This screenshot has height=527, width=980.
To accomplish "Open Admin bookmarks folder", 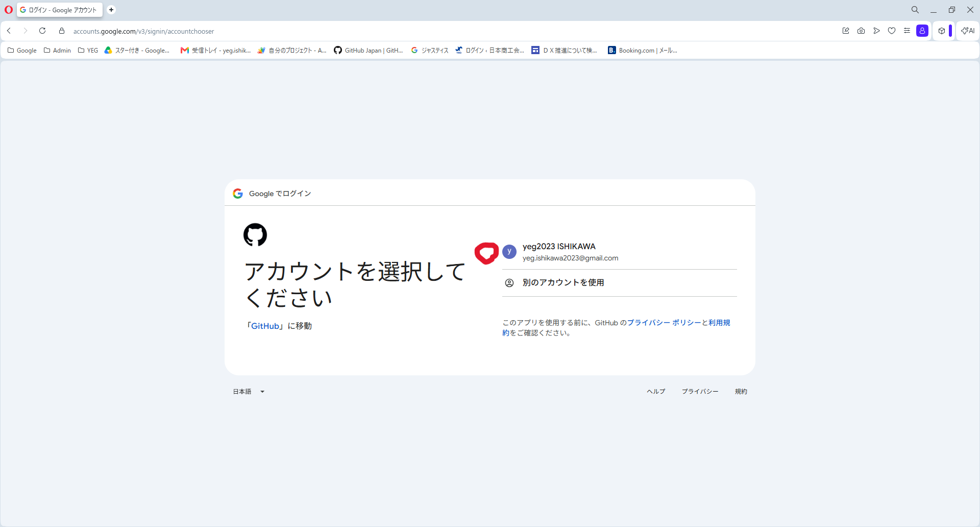I will click(57, 50).
